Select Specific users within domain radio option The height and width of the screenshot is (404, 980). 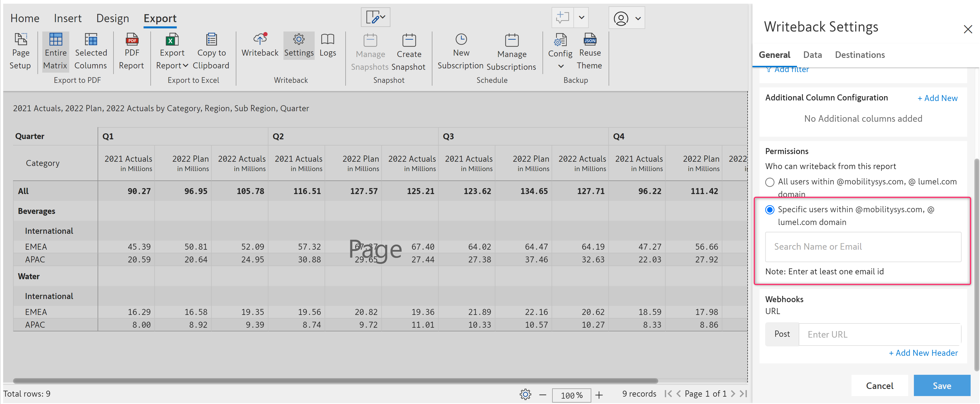(x=769, y=210)
